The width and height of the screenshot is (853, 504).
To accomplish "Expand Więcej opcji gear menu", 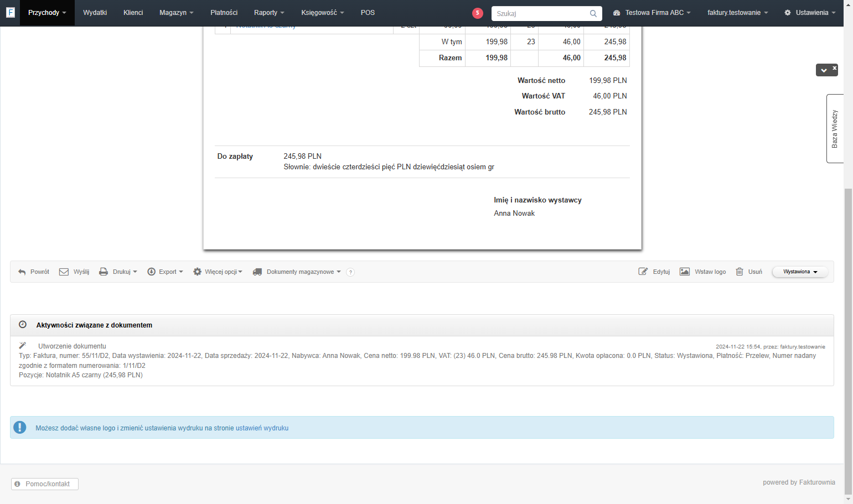I will [x=218, y=272].
